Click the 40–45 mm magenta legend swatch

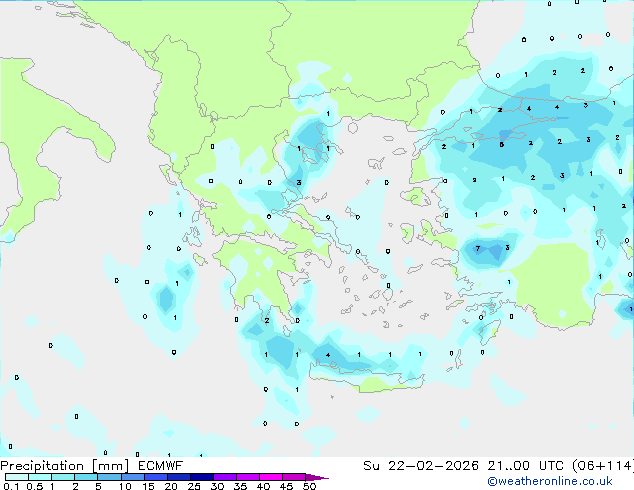click(271, 477)
